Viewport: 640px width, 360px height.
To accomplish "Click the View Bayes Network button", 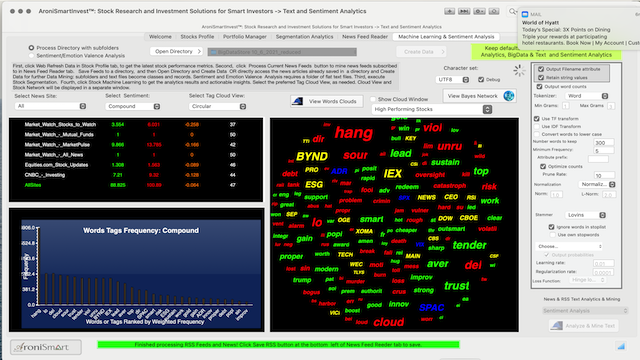I will (480, 96).
